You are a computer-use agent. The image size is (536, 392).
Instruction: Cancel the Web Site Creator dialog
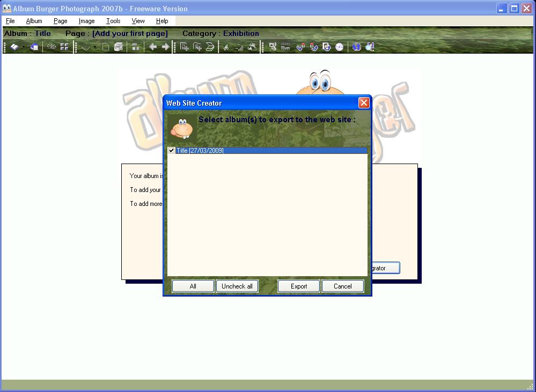tap(342, 286)
